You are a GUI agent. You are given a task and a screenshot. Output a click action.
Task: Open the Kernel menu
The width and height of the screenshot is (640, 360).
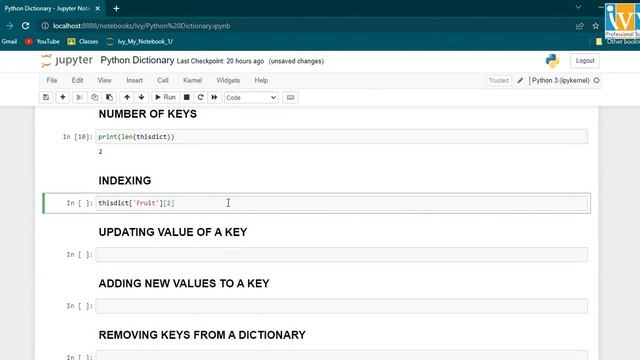(x=192, y=80)
